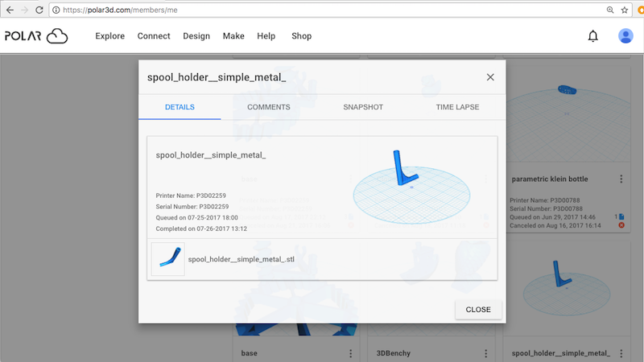Image resolution: width=644 pixels, height=362 pixels.
Task: Click the spool_holder__simple_metal_ heading in details panel
Action: click(211, 155)
